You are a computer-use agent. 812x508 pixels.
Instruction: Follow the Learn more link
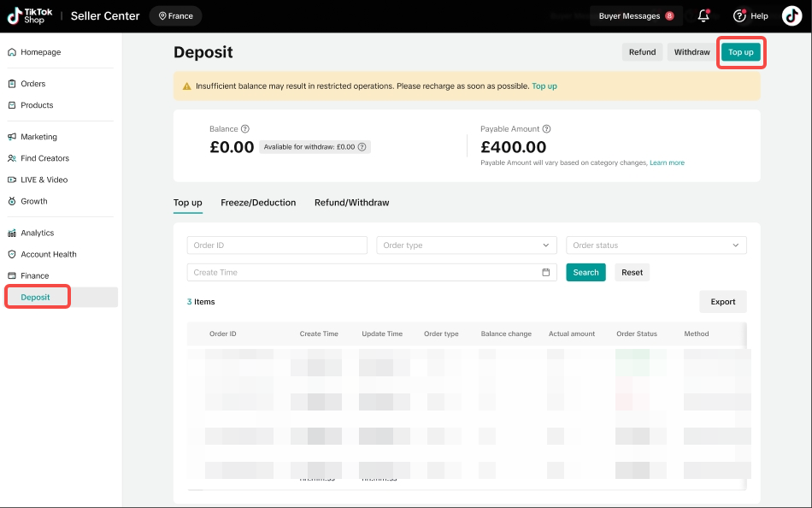pos(667,162)
